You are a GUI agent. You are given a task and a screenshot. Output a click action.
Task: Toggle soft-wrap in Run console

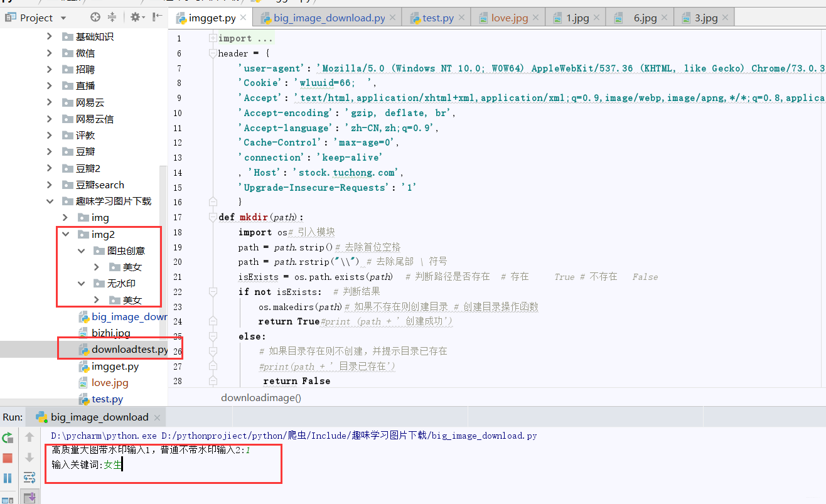(x=29, y=478)
